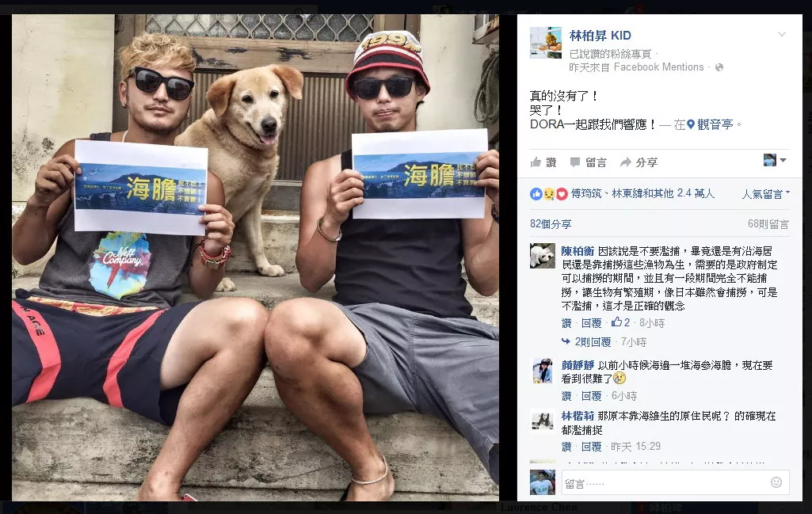Image resolution: width=812 pixels, height=514 pixels.
Task: Click the comment bubble icon 留言
Action: pos(575,162)
